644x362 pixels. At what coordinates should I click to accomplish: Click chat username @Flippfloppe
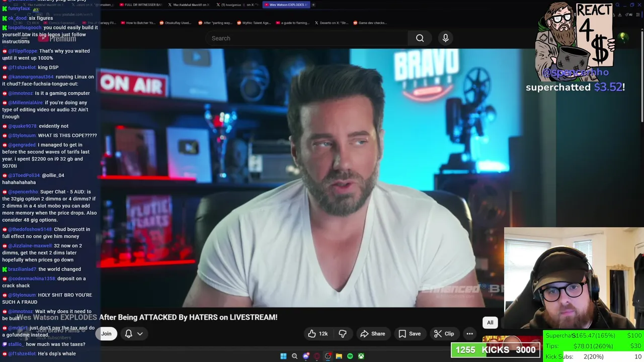click(x=23, y=51)
